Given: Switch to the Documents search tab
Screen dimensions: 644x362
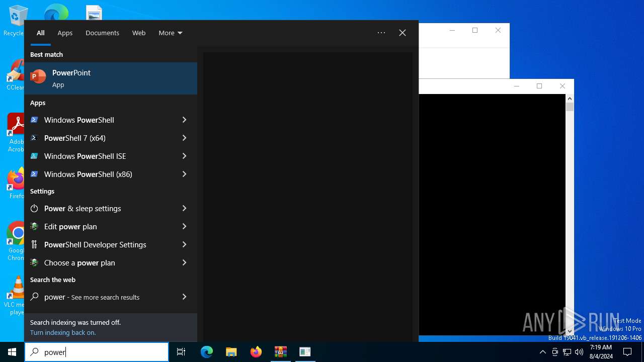Looking at the screenshot, I should 102,33.
